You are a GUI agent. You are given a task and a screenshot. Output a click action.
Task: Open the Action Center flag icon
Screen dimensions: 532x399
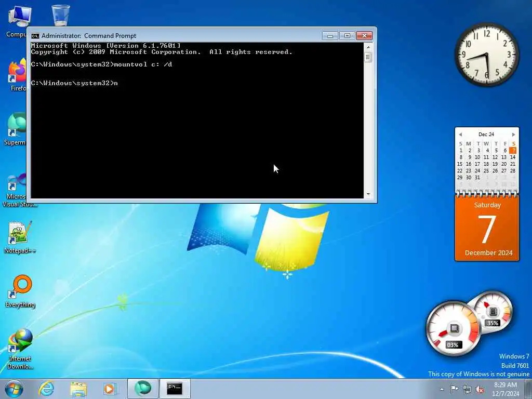pyautogui.click(x=454, y=389)
